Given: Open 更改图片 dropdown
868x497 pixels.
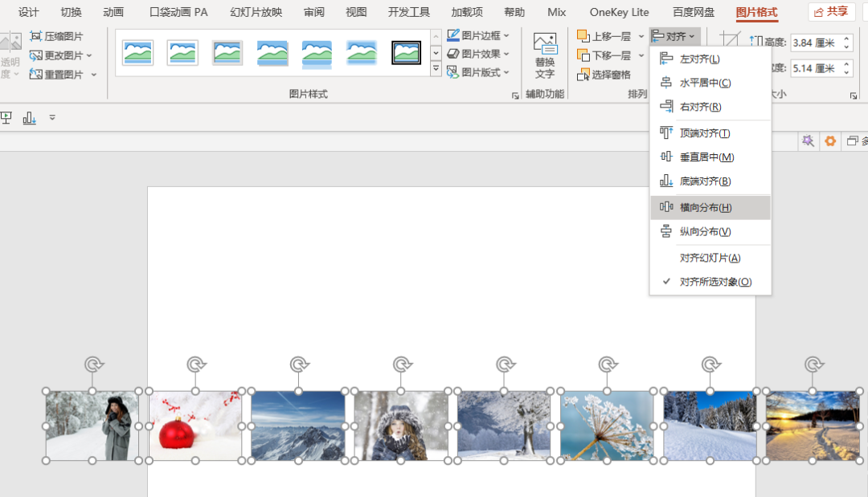Looking at the screenshot, I should [x=60, y=55].
